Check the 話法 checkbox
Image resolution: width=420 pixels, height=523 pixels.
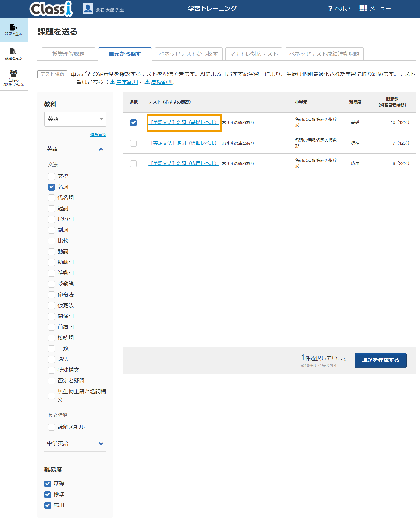(x=52, y=359)
